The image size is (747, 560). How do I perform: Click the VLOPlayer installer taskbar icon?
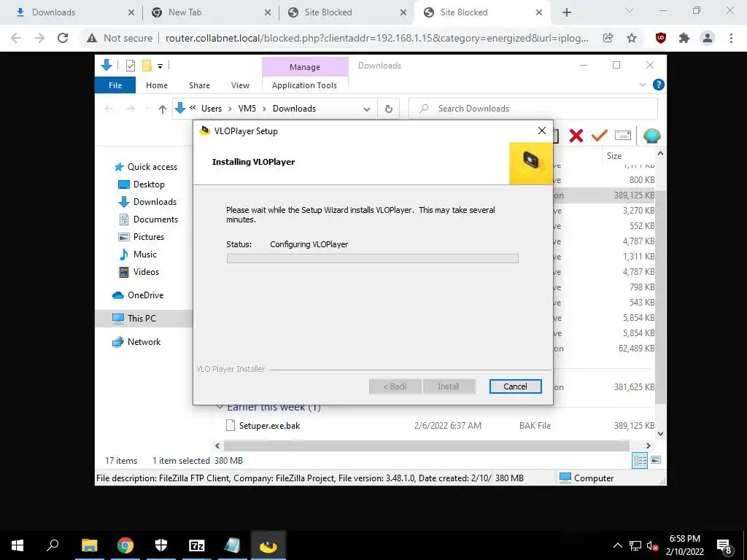(x=268, y=545)
